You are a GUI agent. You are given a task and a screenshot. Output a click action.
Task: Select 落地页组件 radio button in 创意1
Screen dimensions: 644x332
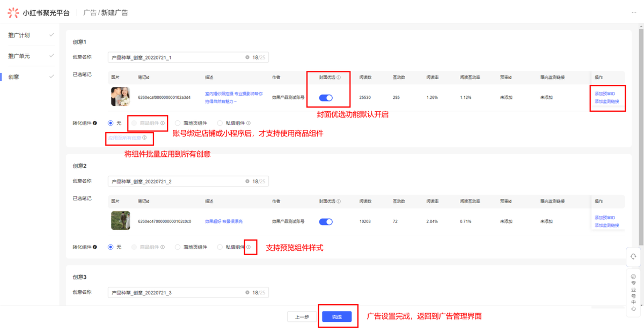pos(178,123)
